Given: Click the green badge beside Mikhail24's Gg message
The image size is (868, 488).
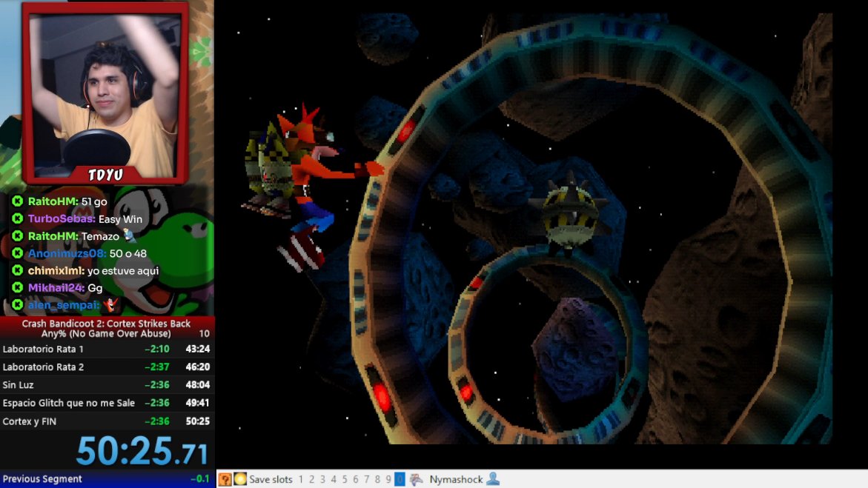Looking at the screenshot, I should pyautogui.click(x=18, y=288).
